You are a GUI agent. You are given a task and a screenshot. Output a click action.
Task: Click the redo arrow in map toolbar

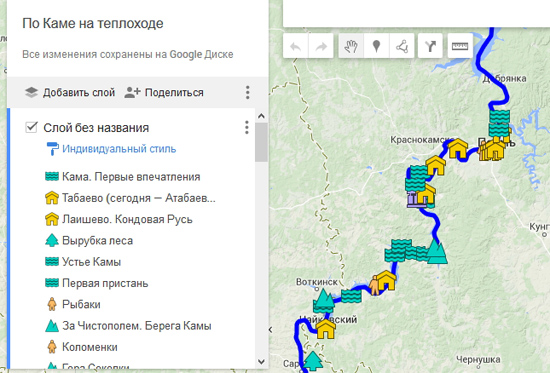321,46
